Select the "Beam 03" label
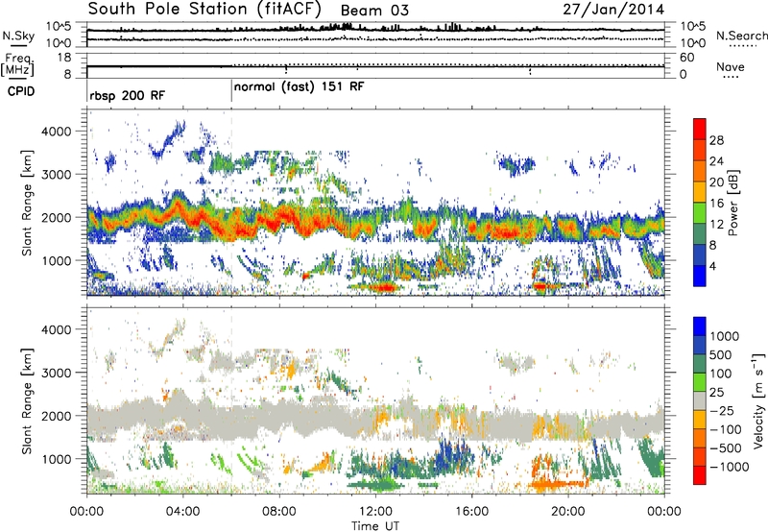Screen dimensions: 768x532 [x=374, y=11]
